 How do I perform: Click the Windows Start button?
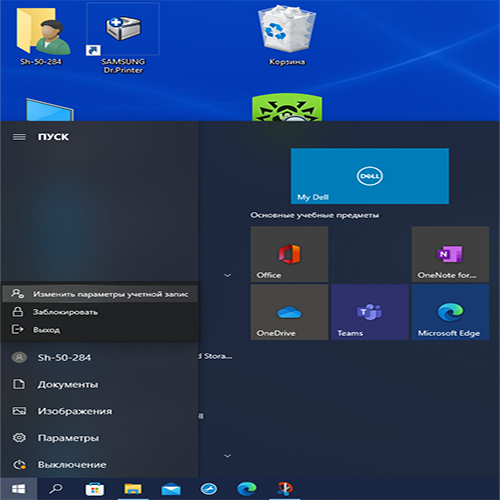(x=19, y=489)
